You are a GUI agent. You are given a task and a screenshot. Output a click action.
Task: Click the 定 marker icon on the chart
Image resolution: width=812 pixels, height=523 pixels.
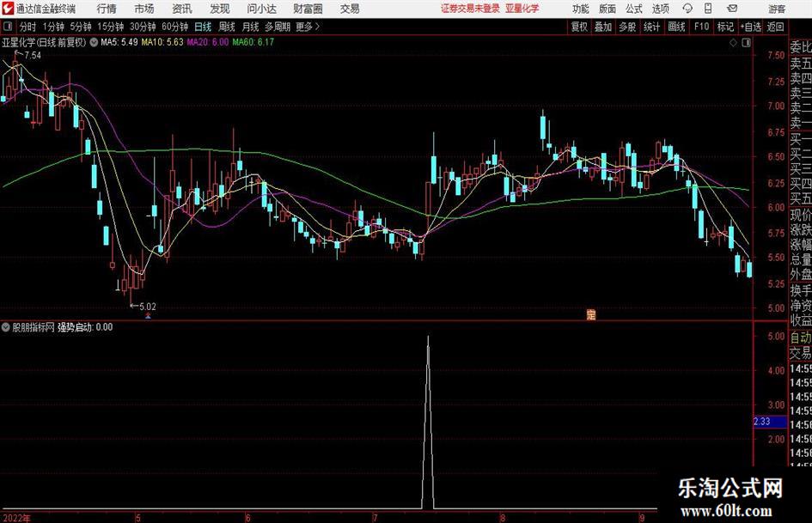point(591,313)
